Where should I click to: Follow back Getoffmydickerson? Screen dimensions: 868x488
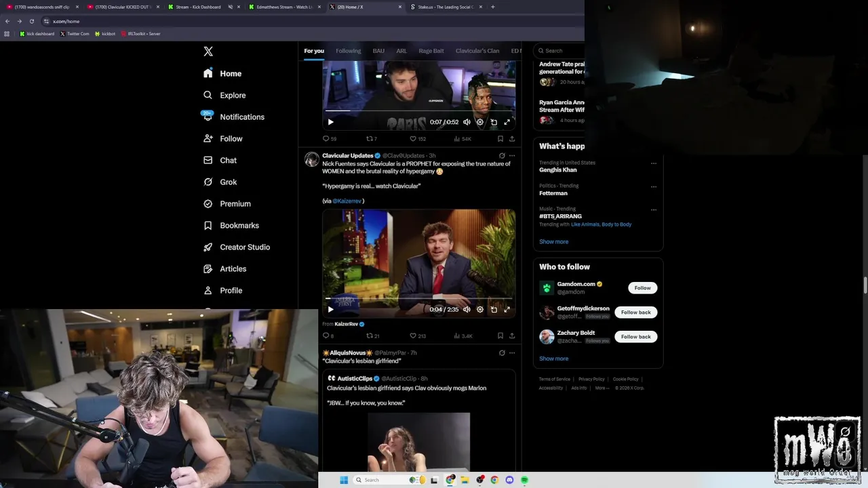click(635, 312)
